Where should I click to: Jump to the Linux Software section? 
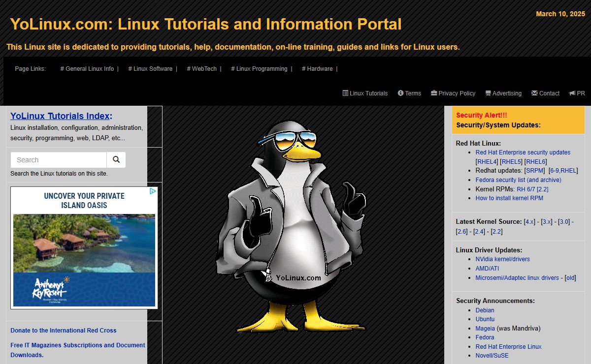pyautogui.click(x=150, y=69)
